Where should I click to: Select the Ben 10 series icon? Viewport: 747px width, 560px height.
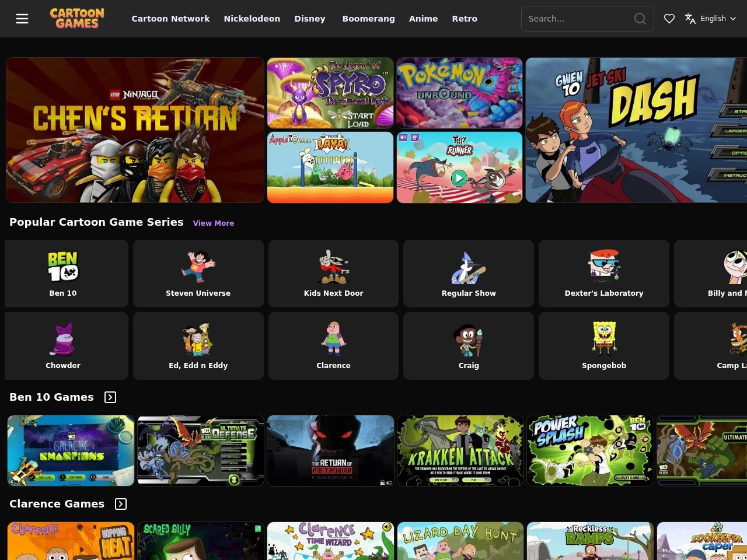click(x=63, y=266)
